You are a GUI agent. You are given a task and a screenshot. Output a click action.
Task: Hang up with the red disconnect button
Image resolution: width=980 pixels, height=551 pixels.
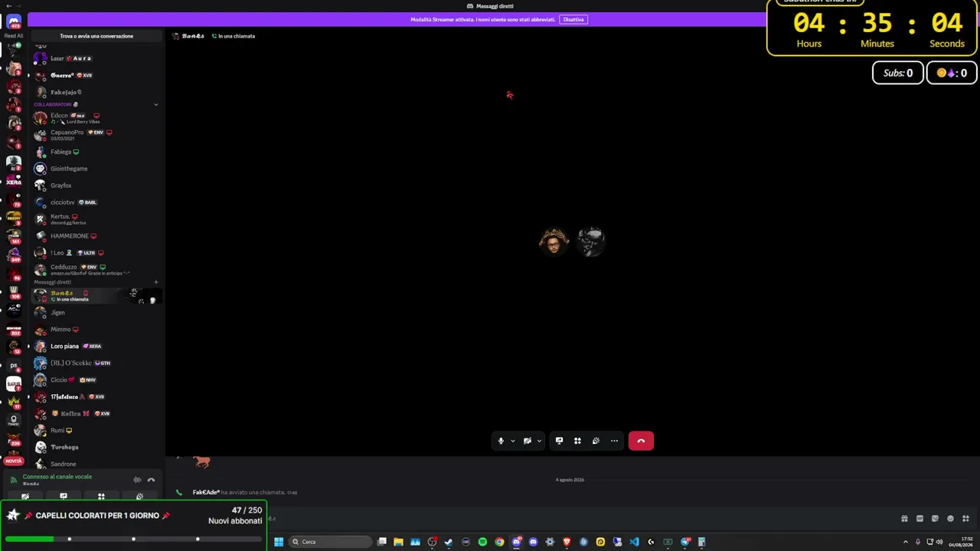coord(641,441)
